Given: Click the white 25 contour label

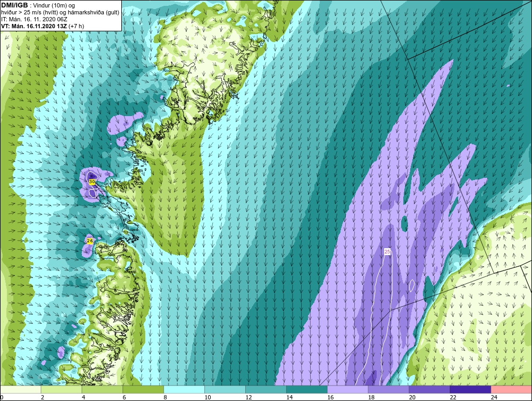Looking at the screenshot, I should (387, 251).
